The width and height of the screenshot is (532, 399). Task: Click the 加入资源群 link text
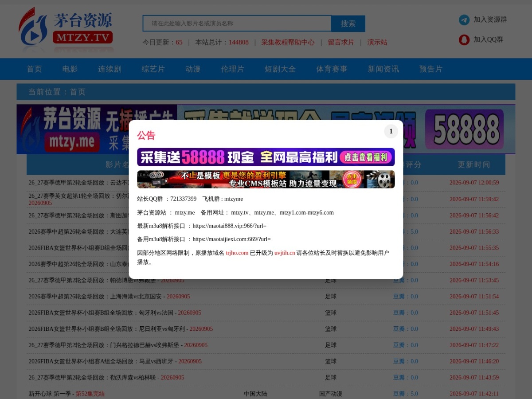(x=490, y=20)
